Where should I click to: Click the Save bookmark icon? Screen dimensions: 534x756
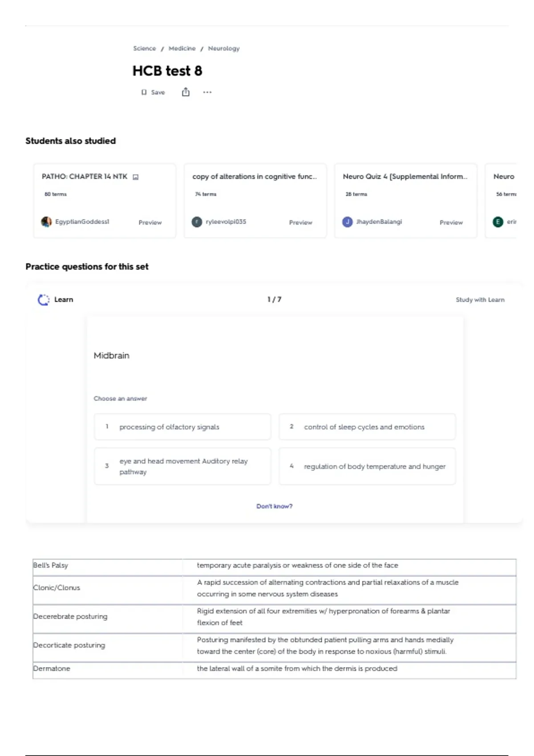point(144,92)
